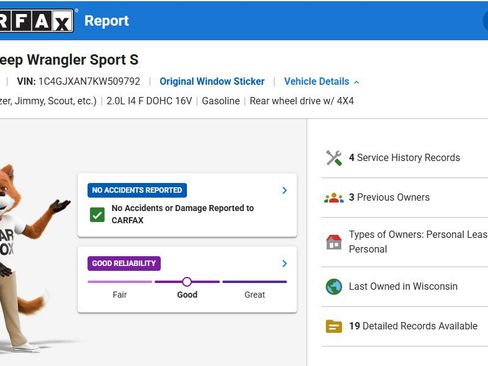Screen dimensions: 488x366
Task: Click the green no-accidents checkmark box
Action: pos(97,215)
